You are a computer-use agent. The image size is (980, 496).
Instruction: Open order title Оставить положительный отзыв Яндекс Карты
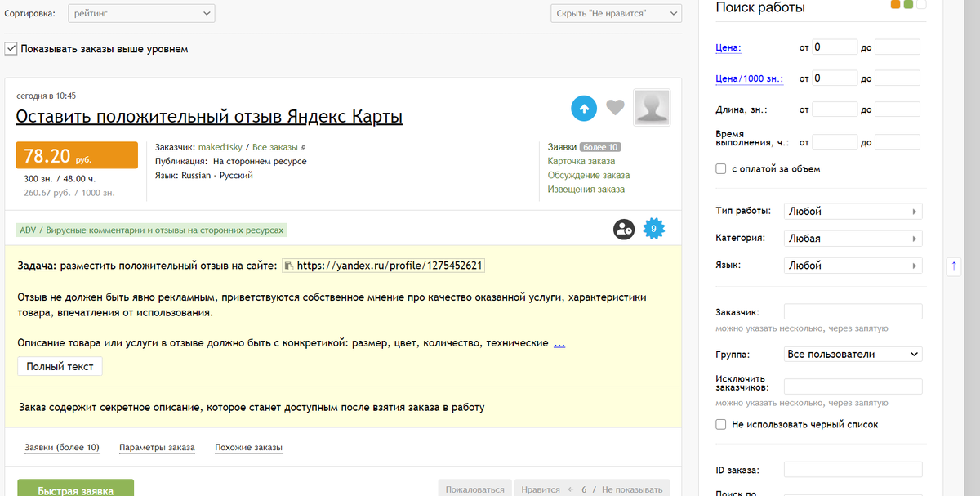coord(209,117)
